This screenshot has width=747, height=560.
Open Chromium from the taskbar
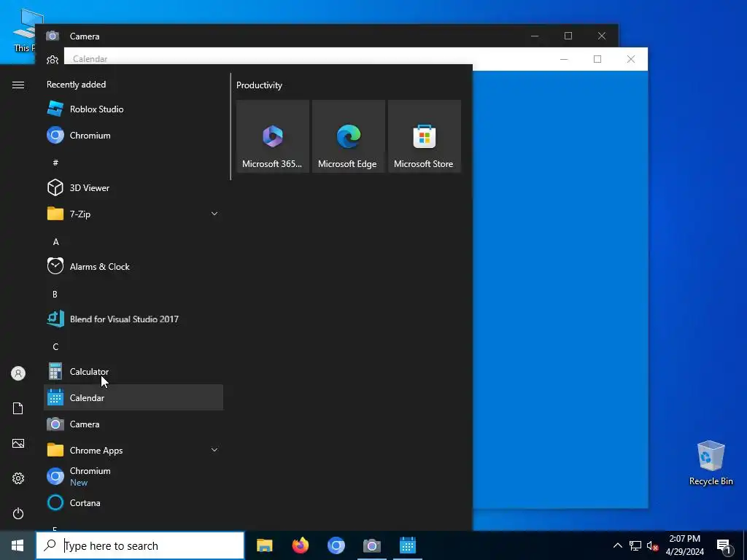click(x=336, y=545)
